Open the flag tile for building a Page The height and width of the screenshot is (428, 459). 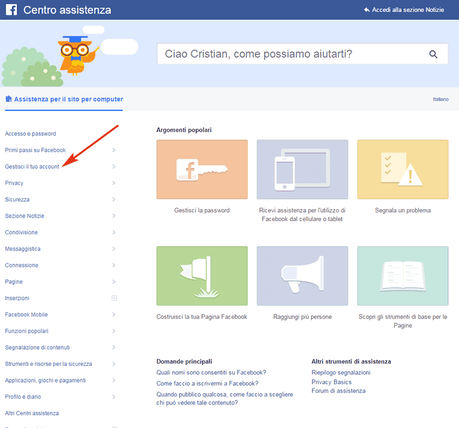click(x=202, y=276)
